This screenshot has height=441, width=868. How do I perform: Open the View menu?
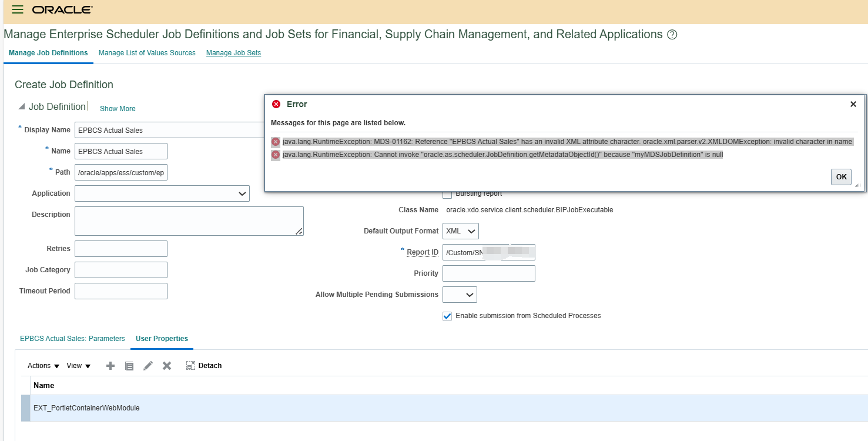tap(79, 366)
